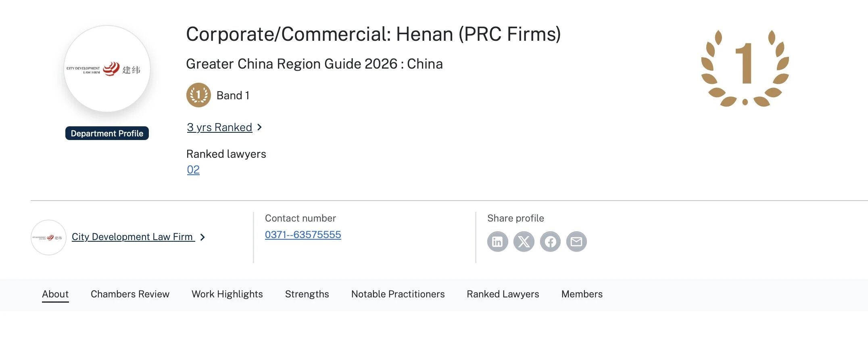Share profile via email icon
This screenshot has width=868, height=343.
point(576,242)
